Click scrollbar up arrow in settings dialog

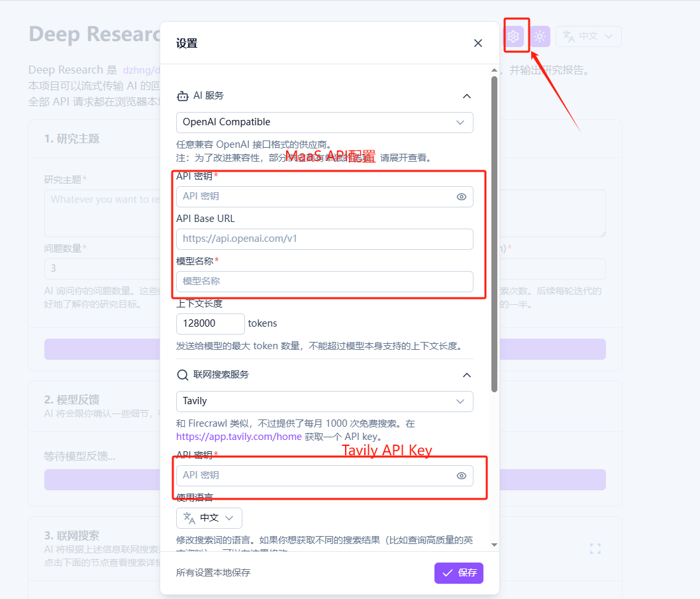[x=494, y=70]
